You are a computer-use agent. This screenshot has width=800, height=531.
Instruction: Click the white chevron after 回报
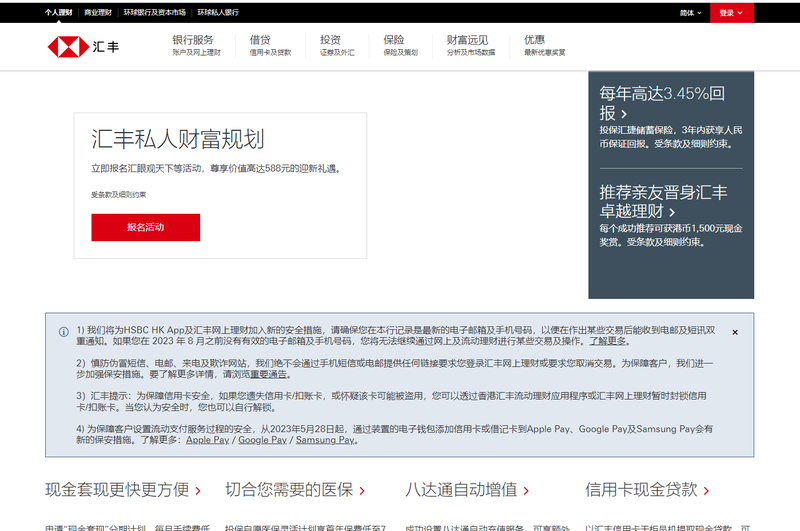623,114
